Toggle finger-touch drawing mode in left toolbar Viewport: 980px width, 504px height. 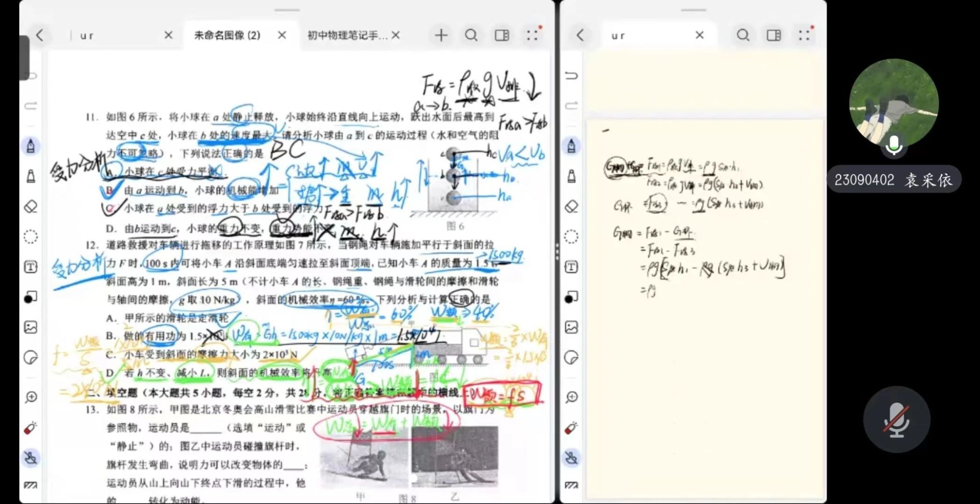pyautogui.click(x=31, y=458)
